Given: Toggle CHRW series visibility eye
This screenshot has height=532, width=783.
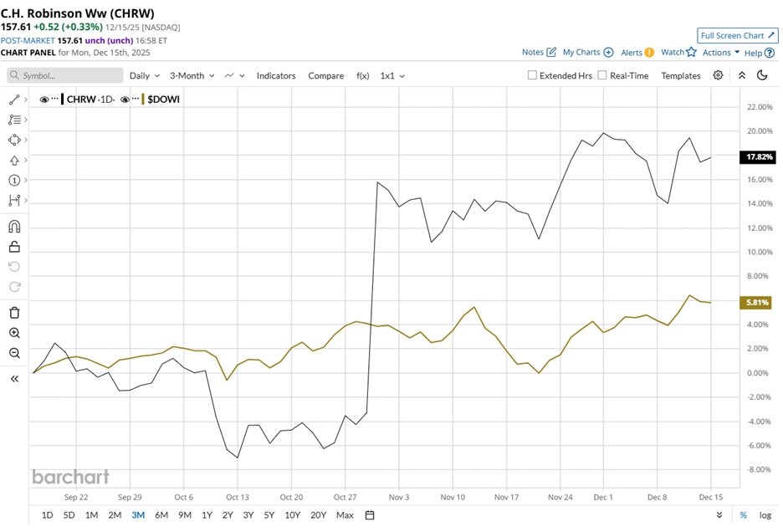Looking at the screenshot, I should [44, 100].
